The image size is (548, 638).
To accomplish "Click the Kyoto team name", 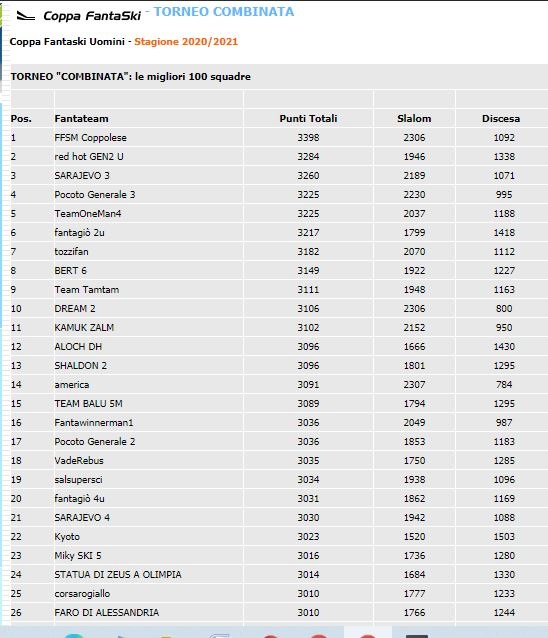I will [x=67, y=537].
